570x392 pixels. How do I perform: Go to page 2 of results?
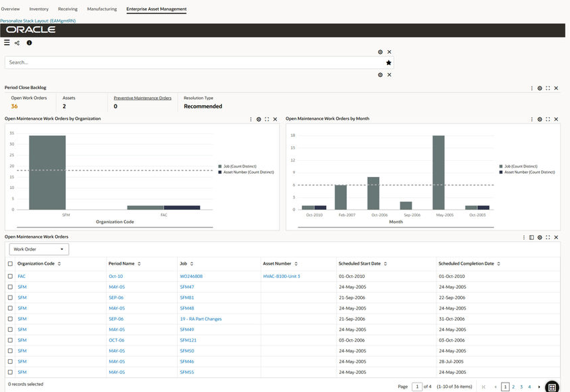click(513, 387)
